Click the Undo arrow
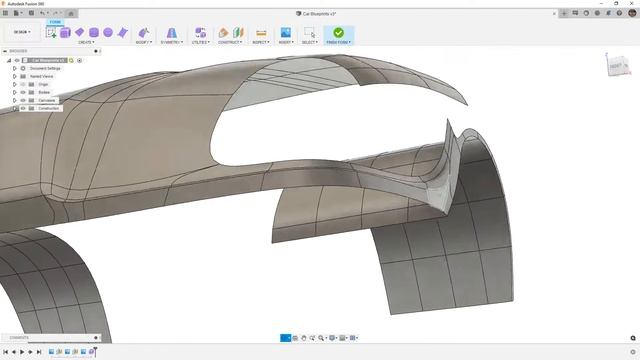Image resolution: width=640 pixels, height=360 pixels. click(x=42, y=13)
